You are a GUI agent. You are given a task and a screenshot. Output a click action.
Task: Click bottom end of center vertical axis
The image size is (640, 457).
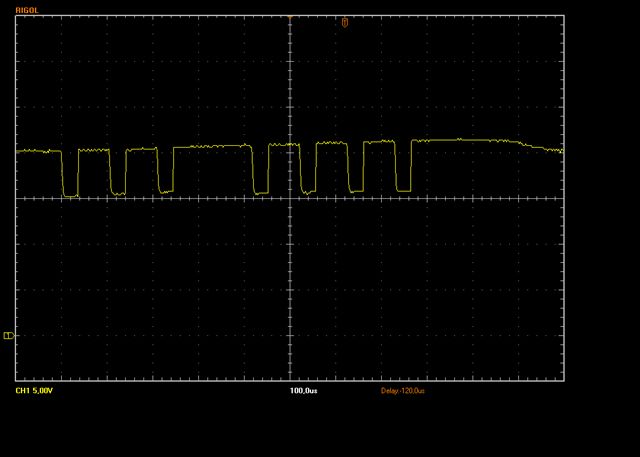290,381
